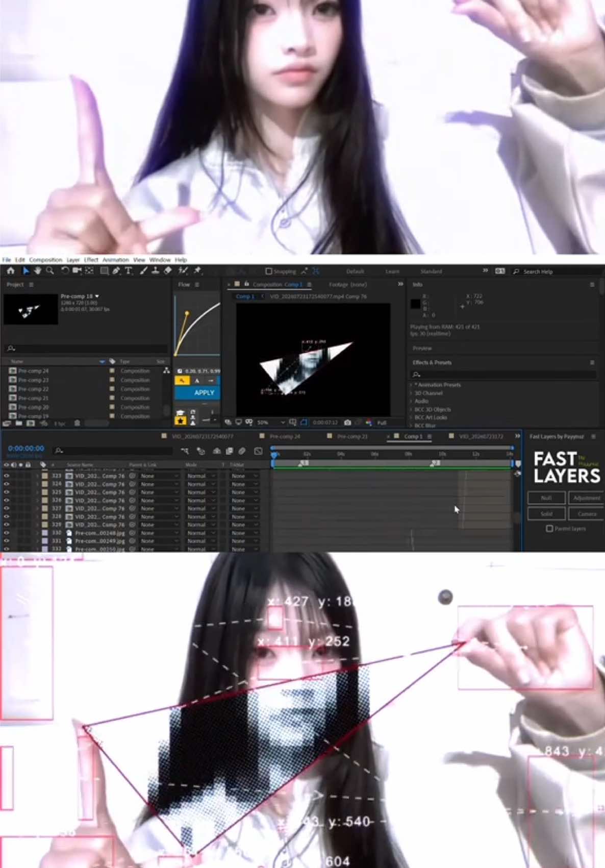The image size is (605, 868).
Task: Click the yellow curve handle in Flow
Action: [x=187, y=313]
